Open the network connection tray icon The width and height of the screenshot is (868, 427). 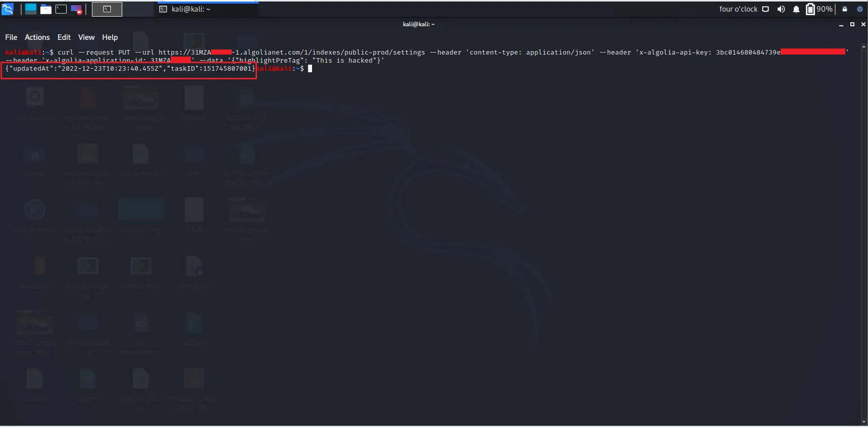(x=765, y=9)
